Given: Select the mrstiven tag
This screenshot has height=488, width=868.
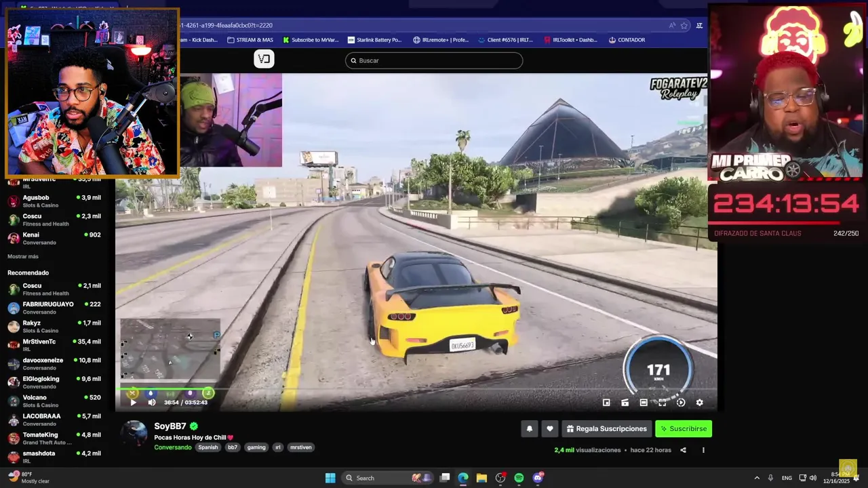Looking at the screenshot, I should 301,447.
